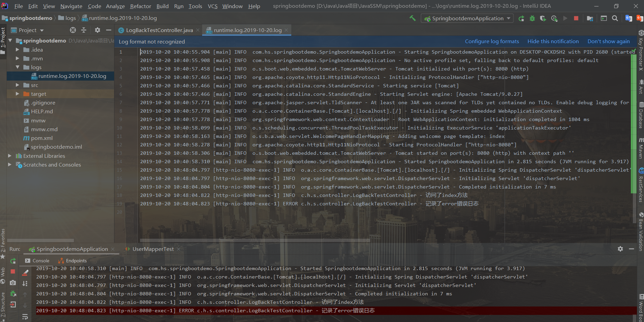Click the Exit icon in the Run panel
The width and height of the screenshot is (644, 322).
[13, 305]
